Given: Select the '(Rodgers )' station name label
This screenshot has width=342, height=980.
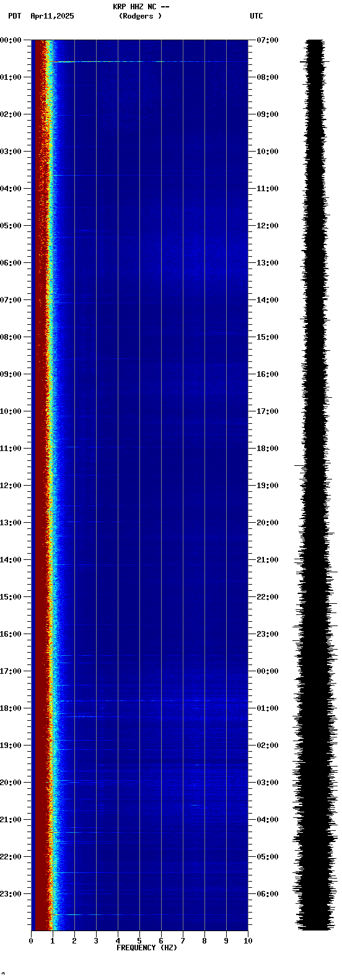Looking at the screenshot, I should point(140,16).
